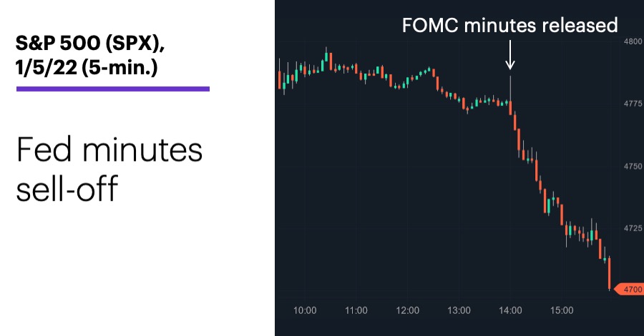Click the 4775 price axis label
644x336 pixels.
(633, 104)
